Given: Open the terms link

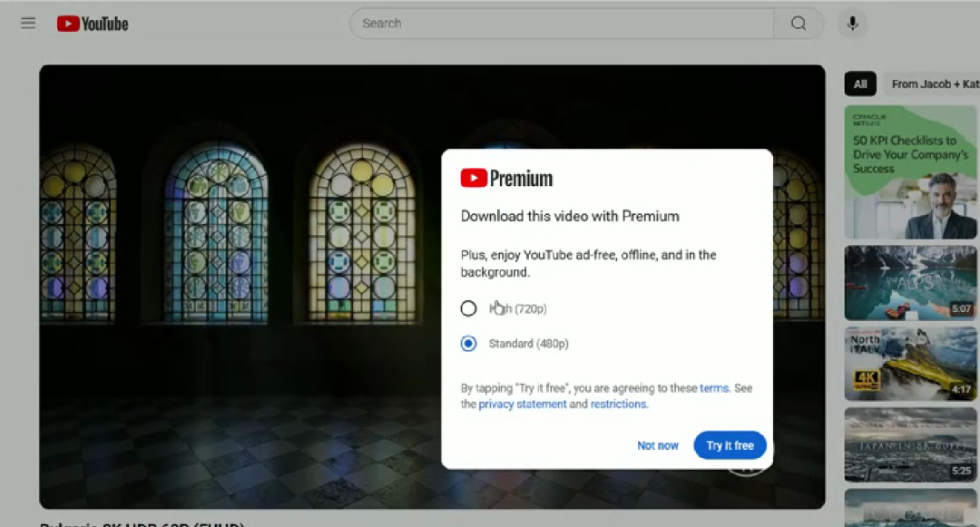Looking at the screenshot, I should [714, 387].
